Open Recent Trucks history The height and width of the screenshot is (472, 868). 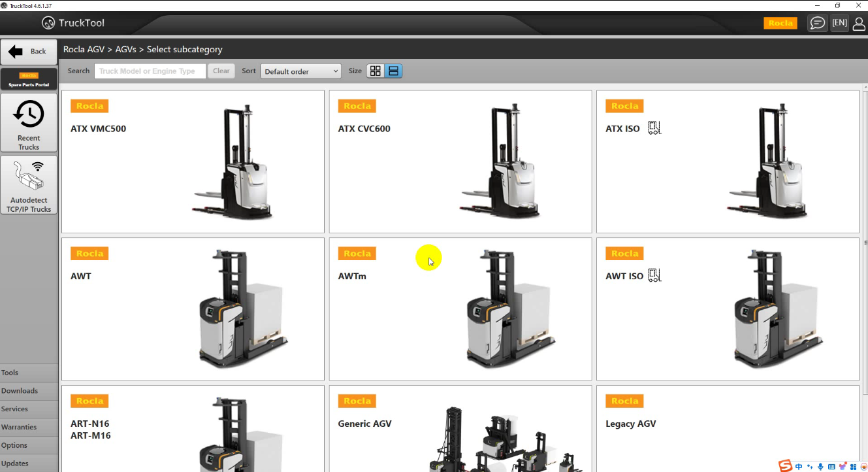(x=29, y=123)
